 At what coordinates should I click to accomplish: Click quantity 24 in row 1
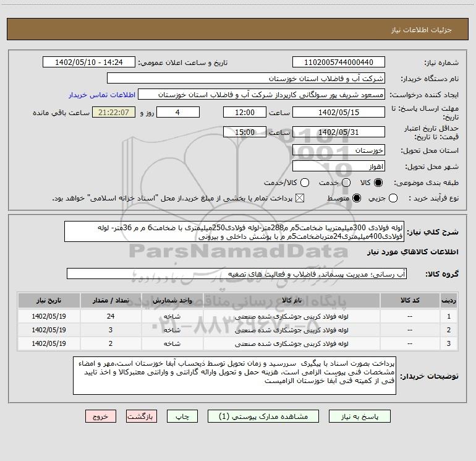click(x=111, y=316)
